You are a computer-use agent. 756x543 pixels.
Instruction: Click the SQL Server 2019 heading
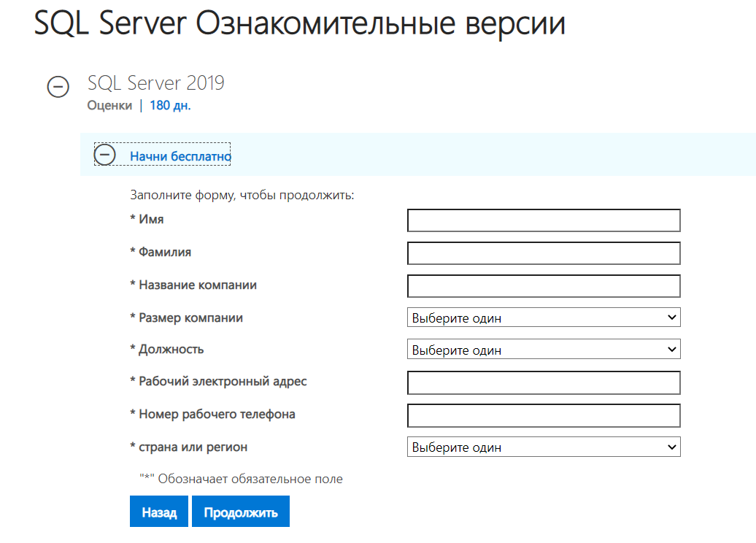pyautogui.click(x=155, y=82)
